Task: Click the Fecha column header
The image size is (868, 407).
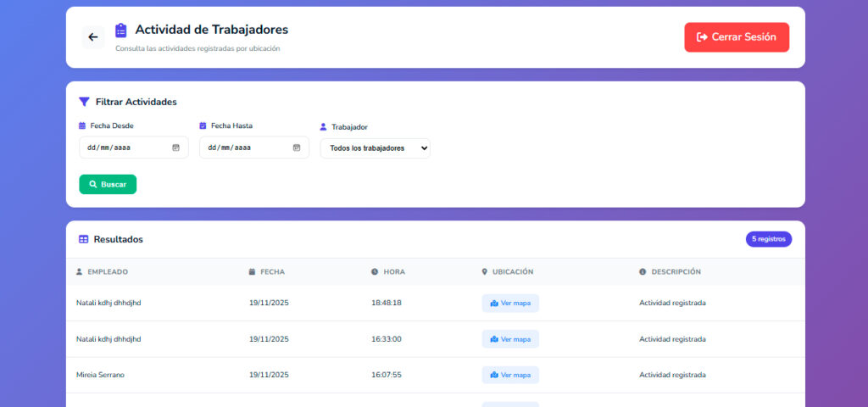Action: coord(272,272)
